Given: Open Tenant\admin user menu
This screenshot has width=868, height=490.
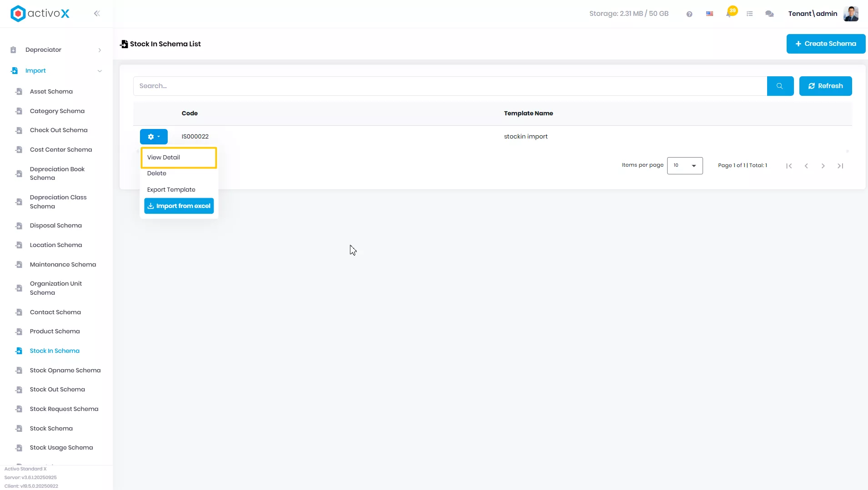Looking at the screenshot, I should coord(813,14).
